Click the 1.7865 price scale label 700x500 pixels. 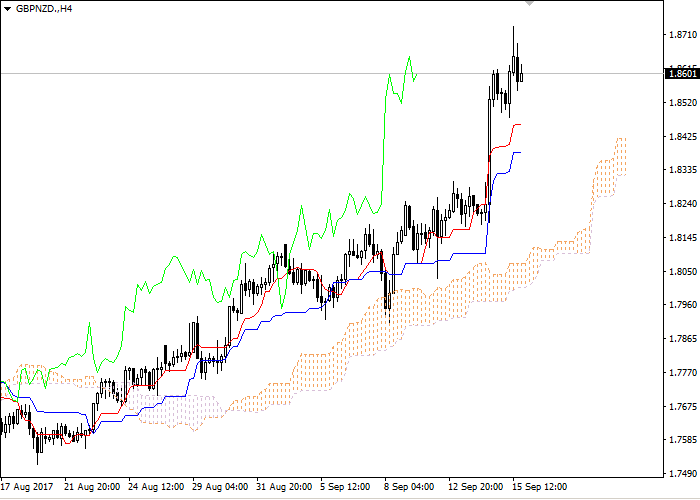click(683, 339)
